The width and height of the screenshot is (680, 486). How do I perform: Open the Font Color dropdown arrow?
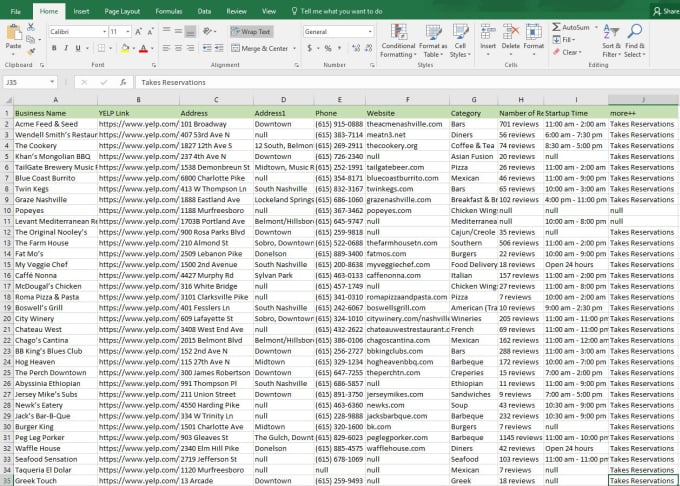(x=152, y=49)
